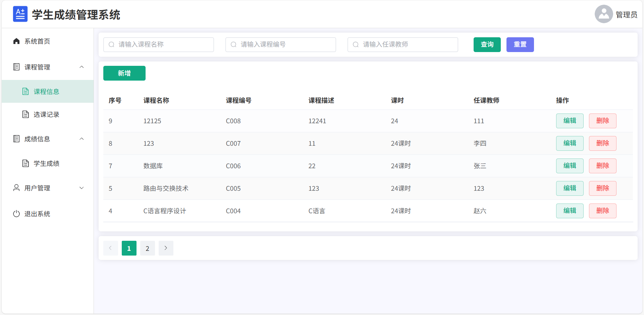This screenshot has width=644, height=315.
Task: Click 编辑 for course 数据库
Action: click(x=570, y=166)
